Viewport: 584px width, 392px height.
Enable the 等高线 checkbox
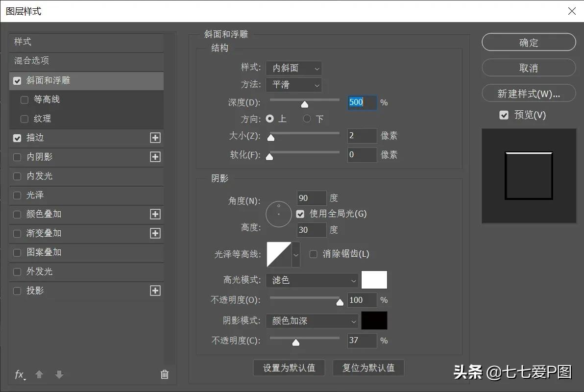point(24,100)
